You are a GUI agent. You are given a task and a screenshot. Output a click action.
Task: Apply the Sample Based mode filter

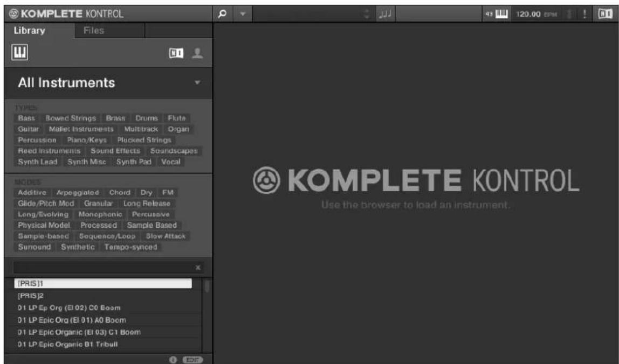click(152, 225)
